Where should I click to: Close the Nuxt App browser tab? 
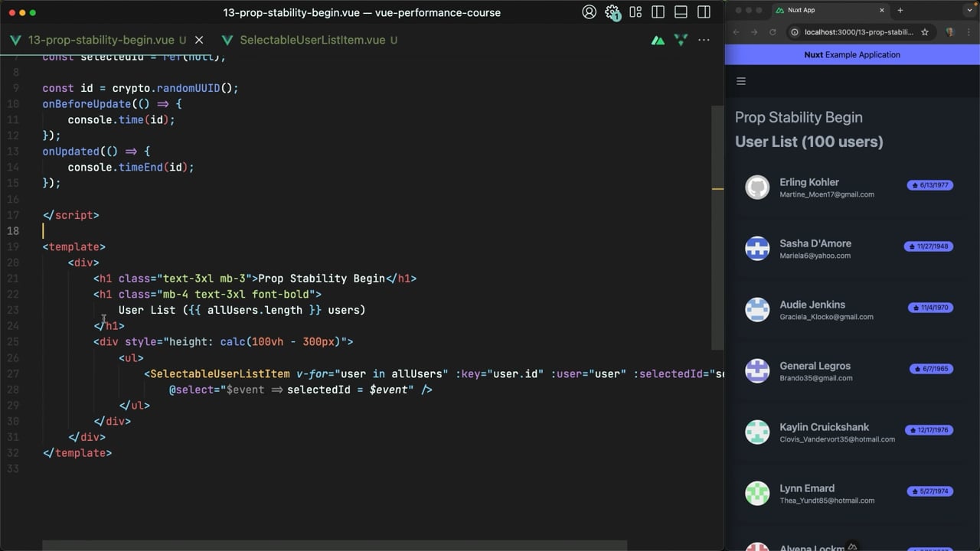pos(881,11)
